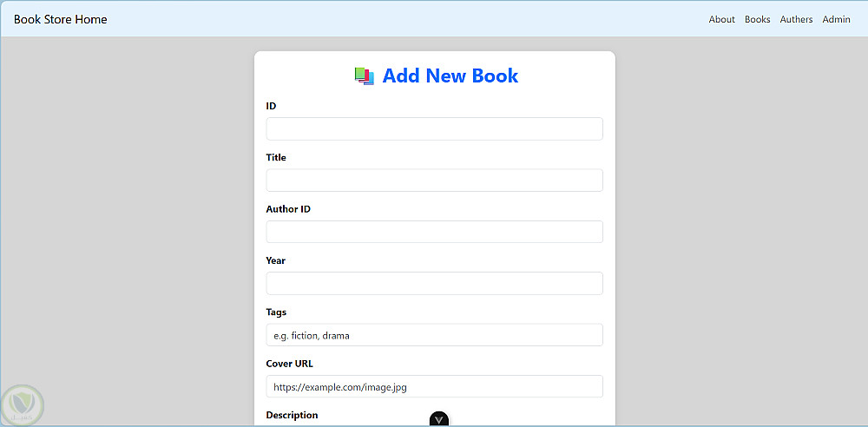Open the Books nav link
This screenshot has height=427, width=868.
[757, 19]
